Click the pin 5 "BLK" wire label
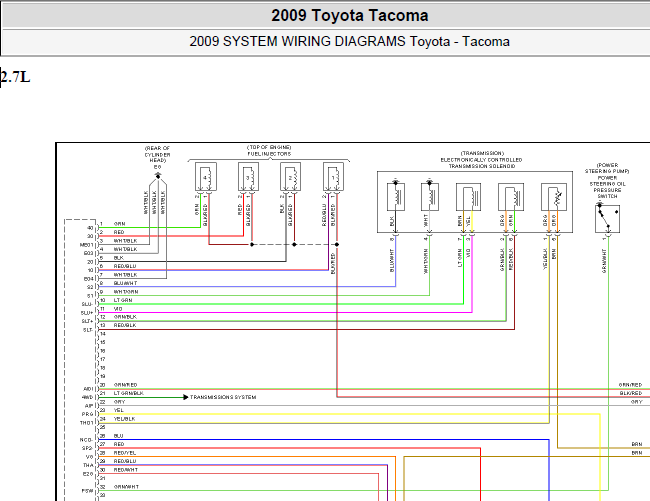 119,258
